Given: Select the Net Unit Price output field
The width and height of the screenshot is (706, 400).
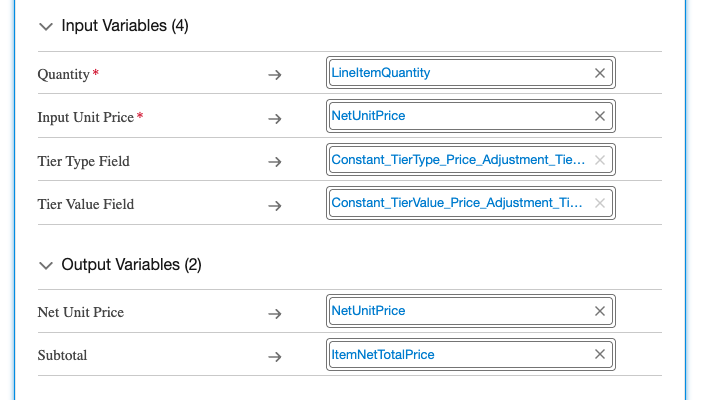Looking at the screenshot, I should coord(460,311).
